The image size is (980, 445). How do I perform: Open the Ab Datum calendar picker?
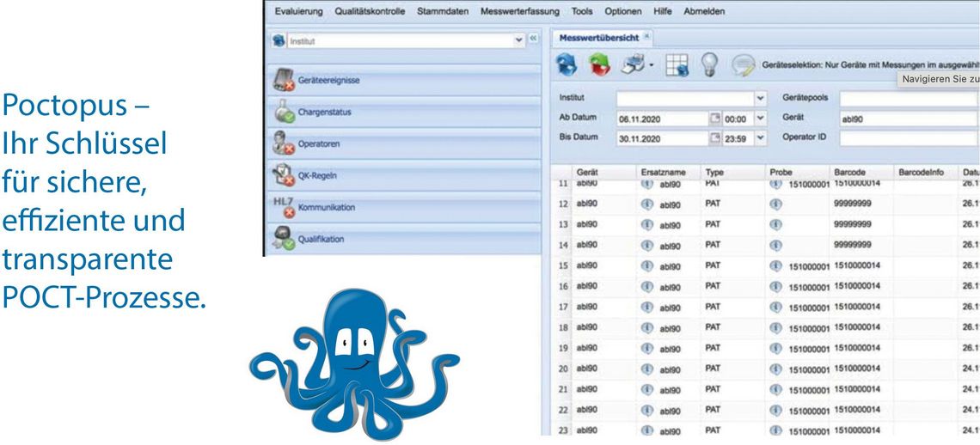pyautogui.click(x=714, y=119)
